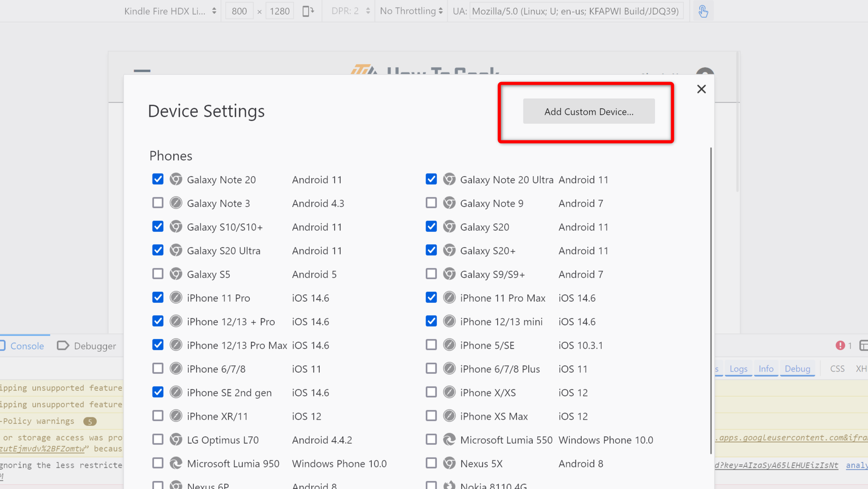This screenshot has height=489, width=868.
Task: Click the Safari icon beside iPhone 11 Pro
Action: point(176,297)
